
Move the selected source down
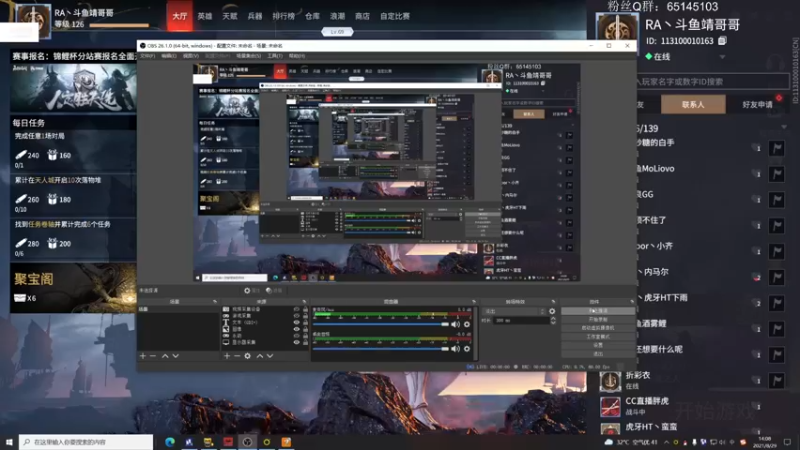coord(270,356)
